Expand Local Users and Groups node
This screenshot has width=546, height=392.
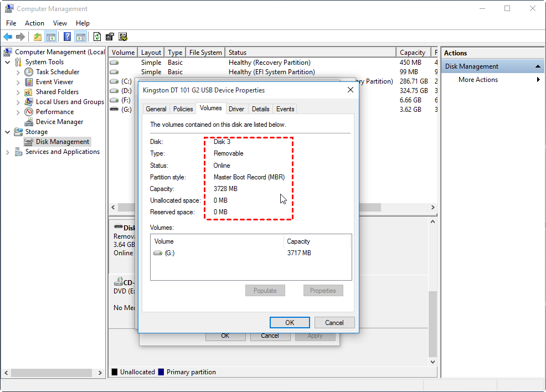pos(18,102)
